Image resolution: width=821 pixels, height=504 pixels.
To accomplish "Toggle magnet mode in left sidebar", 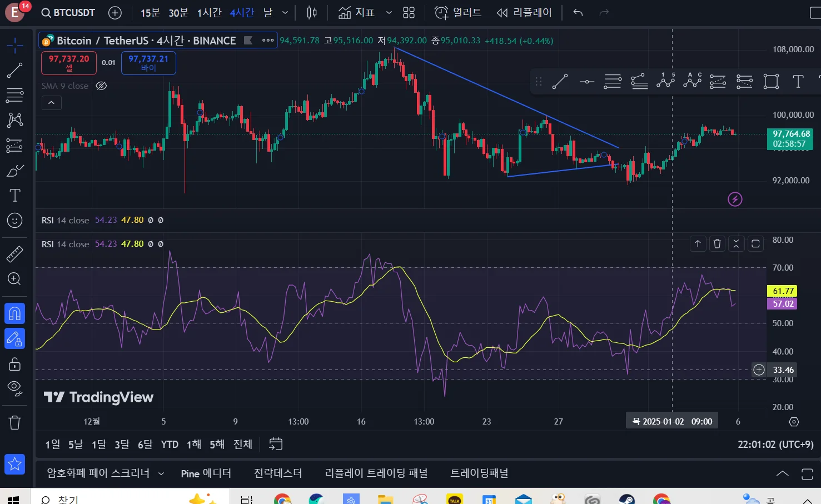I will click(14, 314).
